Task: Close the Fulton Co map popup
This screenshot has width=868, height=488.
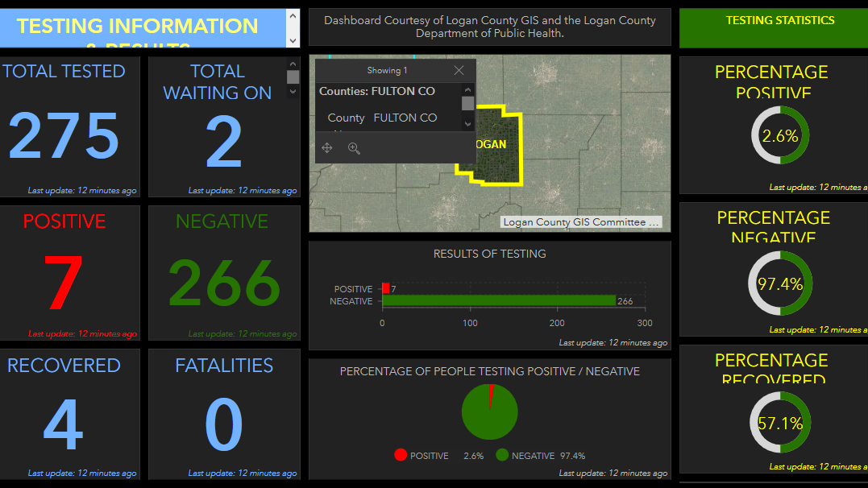Action: coord(459,71)
